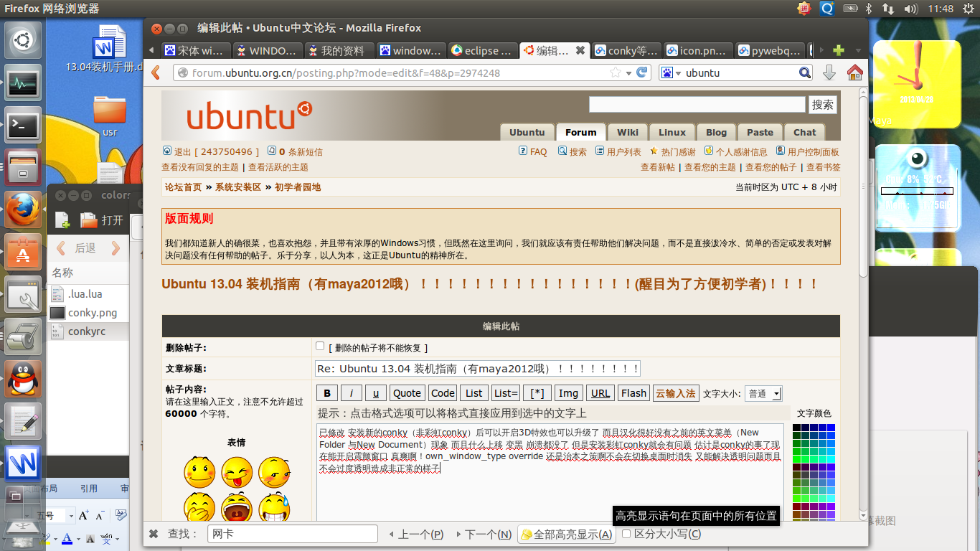This screenshot has width=980, height=551.
Task: Open font size dropdown 普通
Action: pos(763,393)
